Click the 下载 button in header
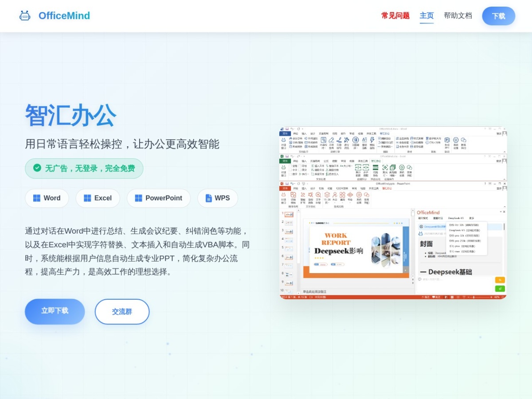 click(x=499, y=16)
